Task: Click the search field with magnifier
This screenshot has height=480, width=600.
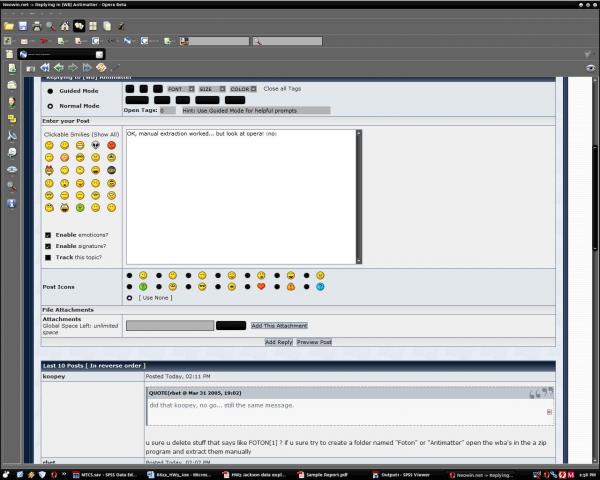Action: pyautogui.click(x=287, y=41)
